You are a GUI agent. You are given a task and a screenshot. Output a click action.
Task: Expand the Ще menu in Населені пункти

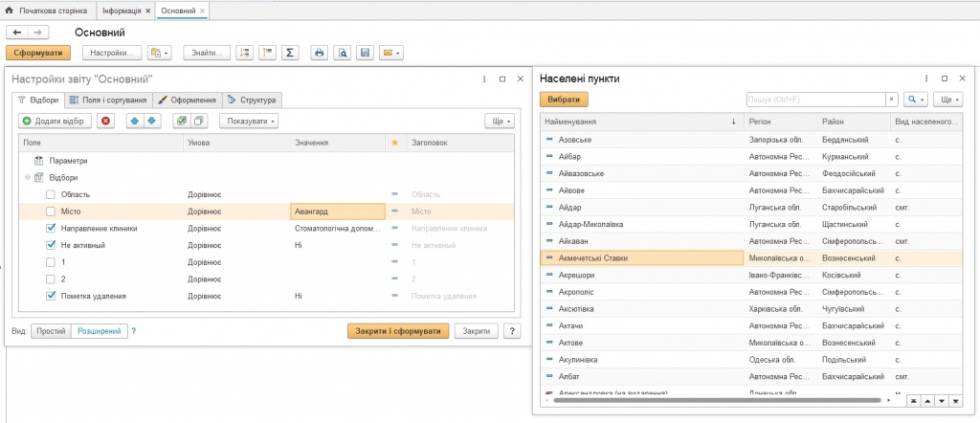click(x=947, y=100)
